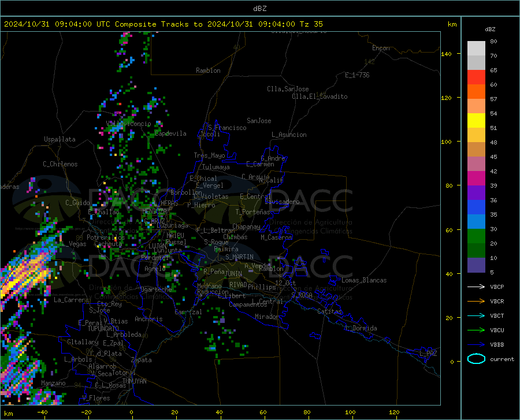
Task: Select the yellow 51–54 dBZ color band
Action: pos(476,121)
